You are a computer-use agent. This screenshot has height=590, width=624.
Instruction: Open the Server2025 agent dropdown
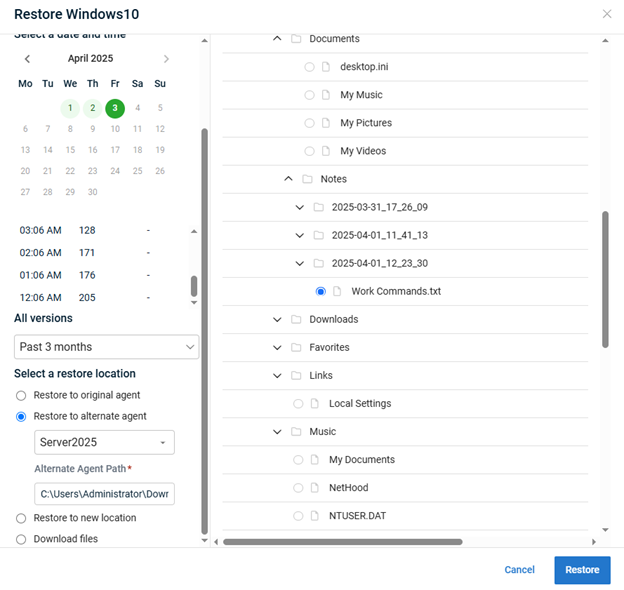(x=104, y=442)
